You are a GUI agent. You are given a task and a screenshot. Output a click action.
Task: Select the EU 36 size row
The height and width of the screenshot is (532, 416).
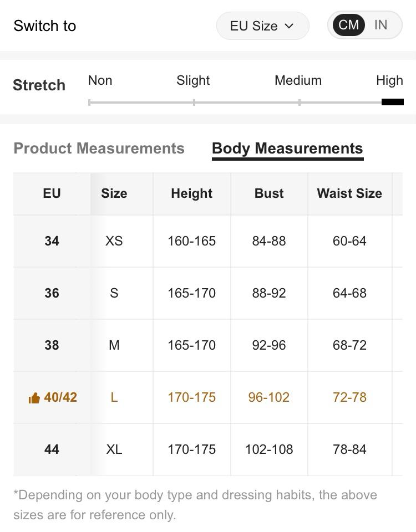(52, 293)
